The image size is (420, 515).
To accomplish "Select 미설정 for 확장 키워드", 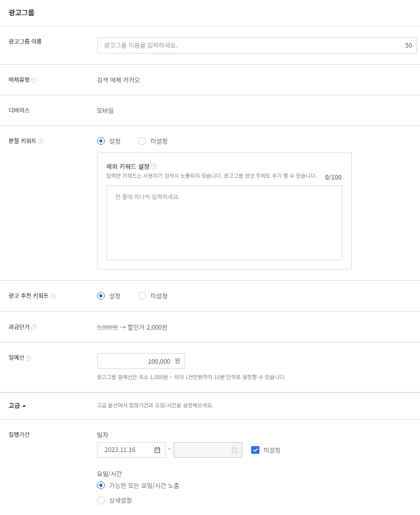I will (142, 141).
